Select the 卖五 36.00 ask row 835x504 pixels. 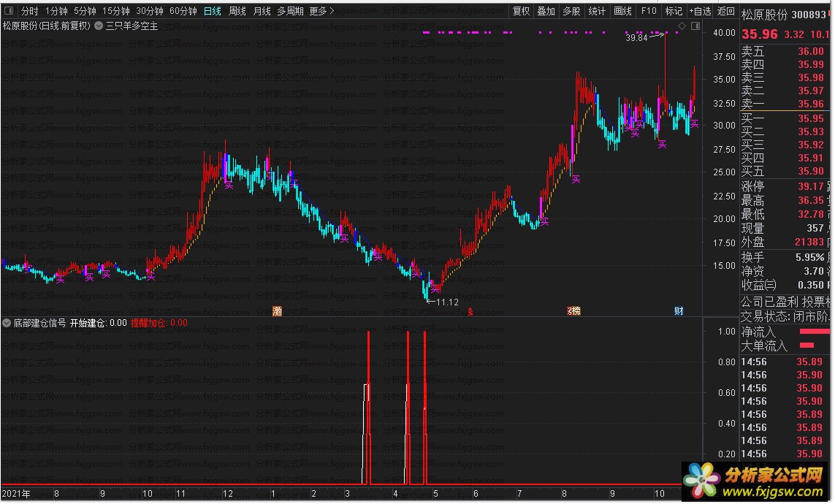click(x=785, y=51)
